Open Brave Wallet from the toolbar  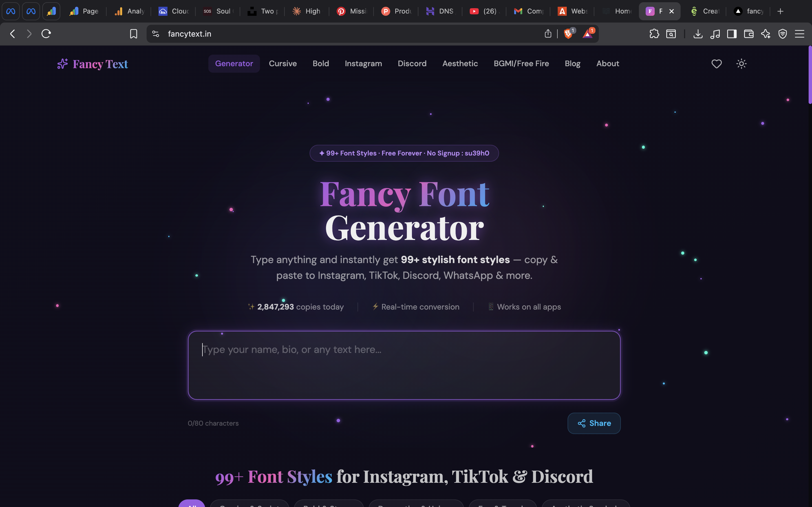[749, 34]
